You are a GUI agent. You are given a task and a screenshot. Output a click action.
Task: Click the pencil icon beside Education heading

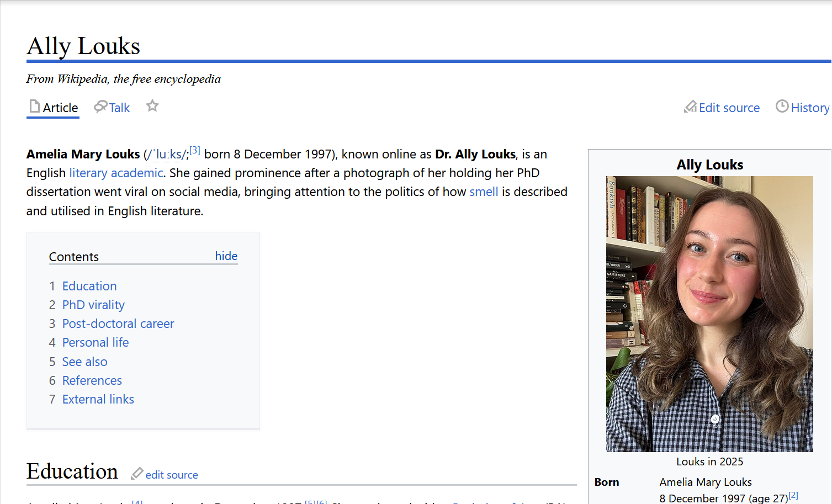pos(137,474)
